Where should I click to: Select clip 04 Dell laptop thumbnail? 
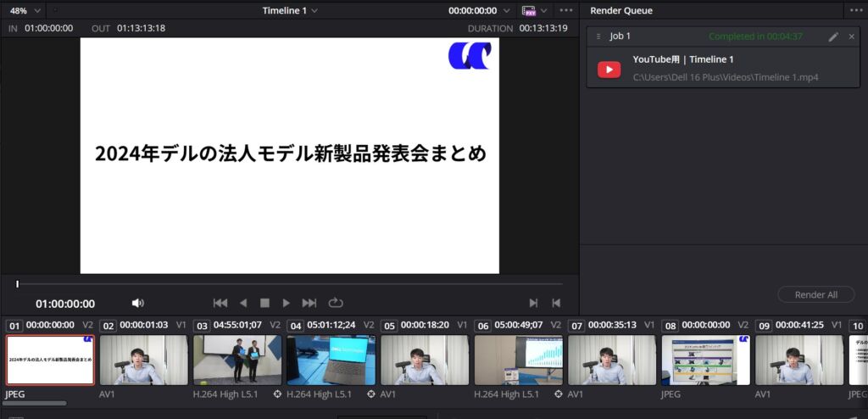(331, 360)
